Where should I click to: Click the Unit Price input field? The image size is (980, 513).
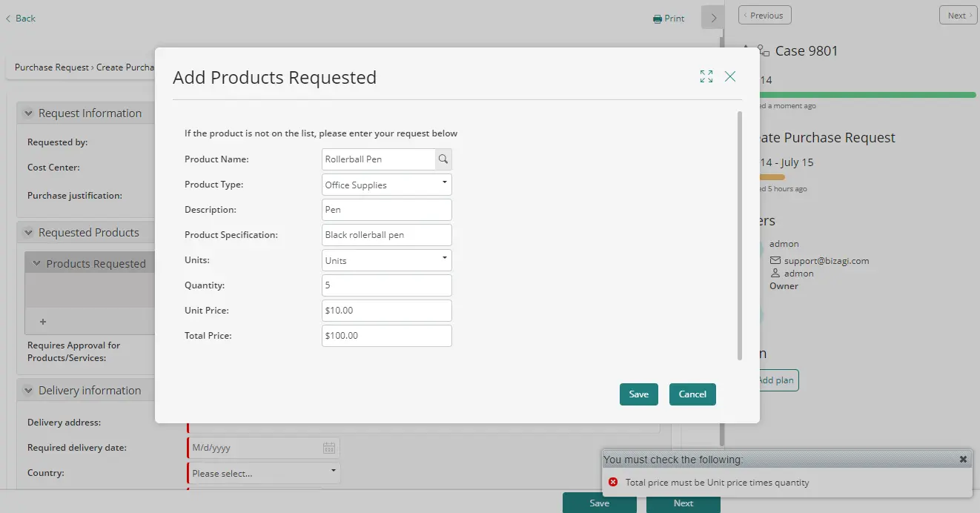point(387,311)
